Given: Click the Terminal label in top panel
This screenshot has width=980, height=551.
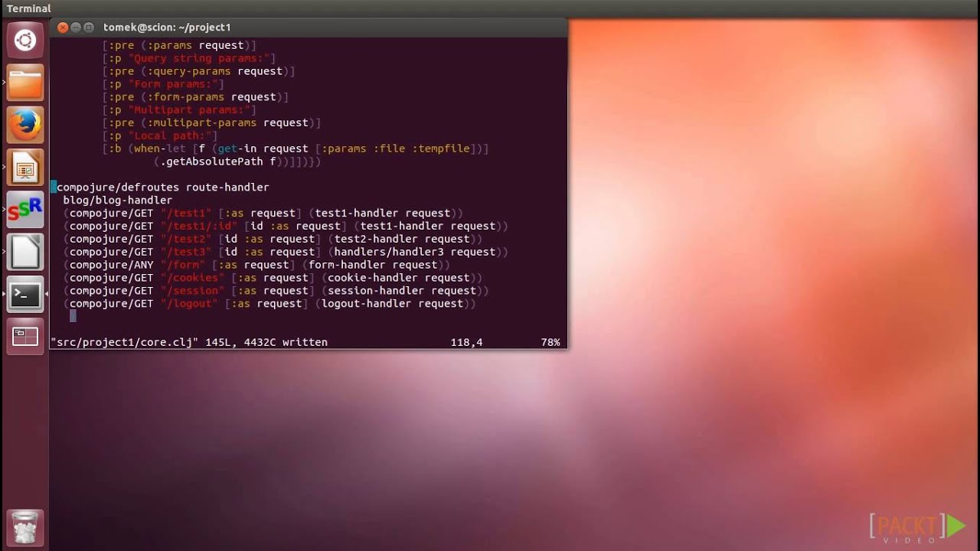Looking at the screenshot, I should [x=28, y=8].
